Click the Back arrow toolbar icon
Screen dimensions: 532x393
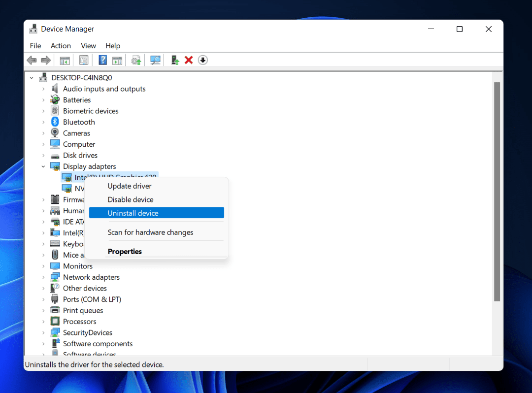[x=32, y=60]
